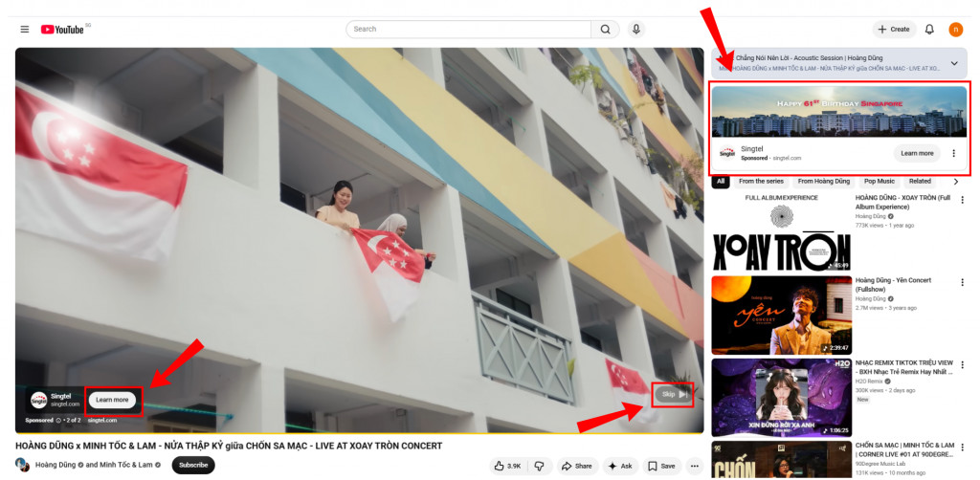Click the search magnifier button
This screenshot has width=980, height=480.
tap(605, 30)
